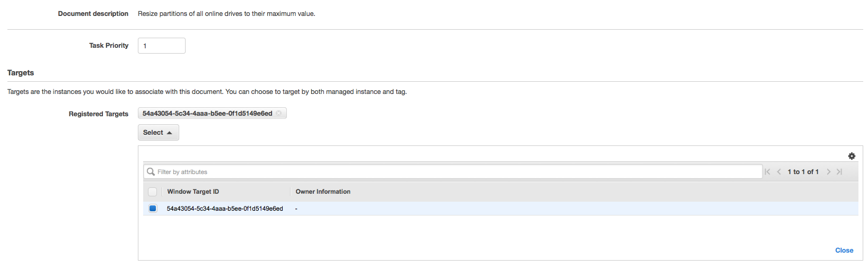Viewport: 868px width, 276px height.
Task: Click the Select dropdown arrow triangle
Action: tap(169, 133)
